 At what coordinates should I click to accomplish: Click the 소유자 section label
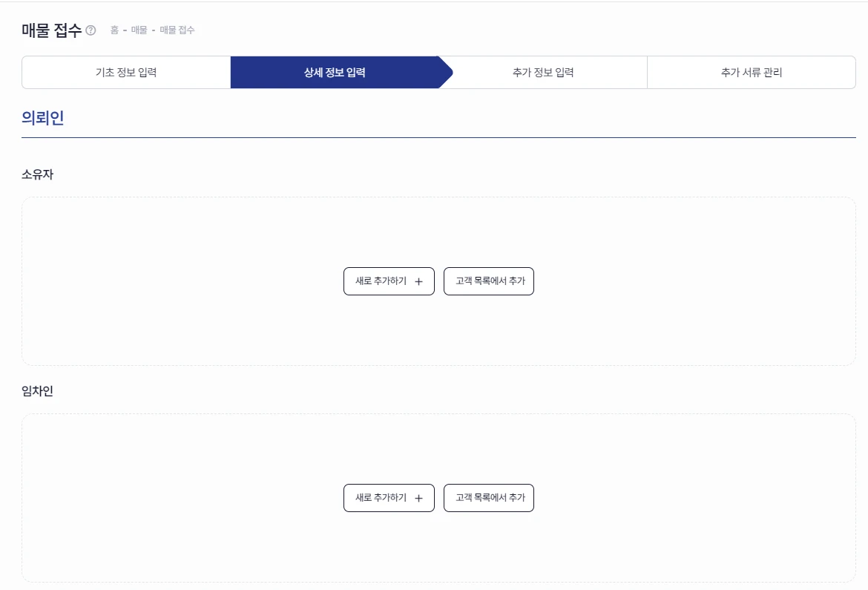38,174
